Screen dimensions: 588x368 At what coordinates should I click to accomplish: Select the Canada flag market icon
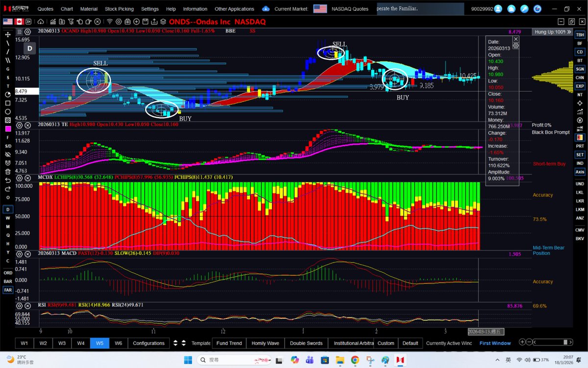20,22
